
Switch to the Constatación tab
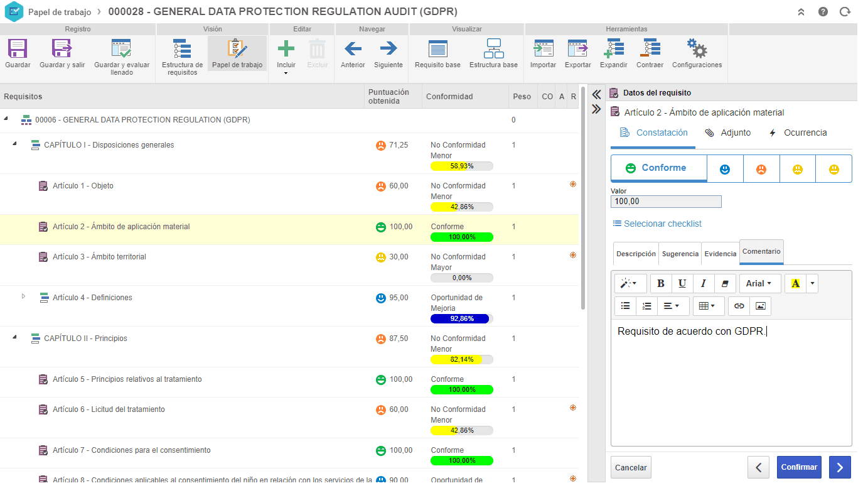tap(653, 133)
